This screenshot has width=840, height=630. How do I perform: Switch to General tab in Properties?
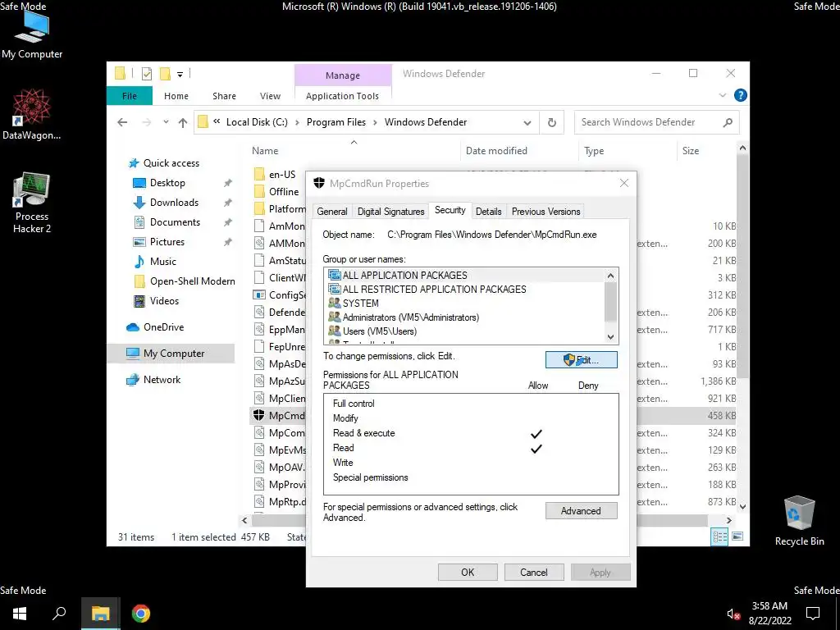click(332, 212)
